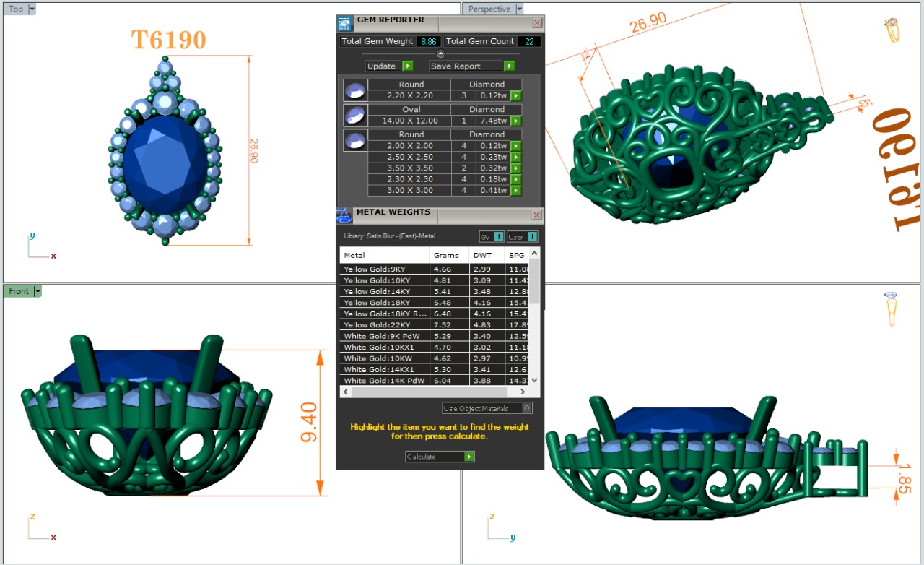The width and height of the screenshot is (924, 565).
Task: Click the green arrow for 3.00 X 3.00 round
Action: coord(515,191)
